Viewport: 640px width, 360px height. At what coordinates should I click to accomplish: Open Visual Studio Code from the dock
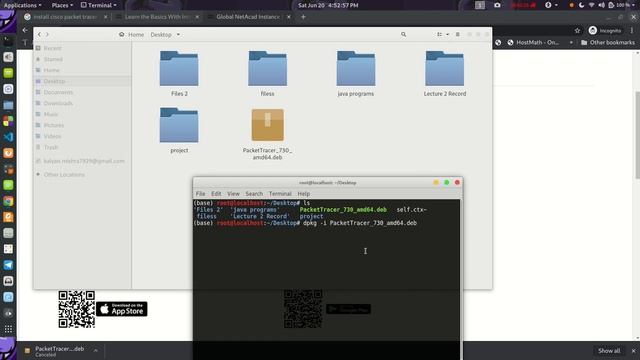(x=8, y=137)
